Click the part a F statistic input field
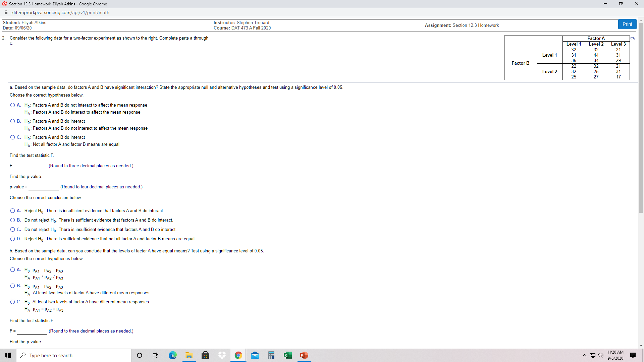The width and height of the screenshot is (644, 362). click(32, 166)
